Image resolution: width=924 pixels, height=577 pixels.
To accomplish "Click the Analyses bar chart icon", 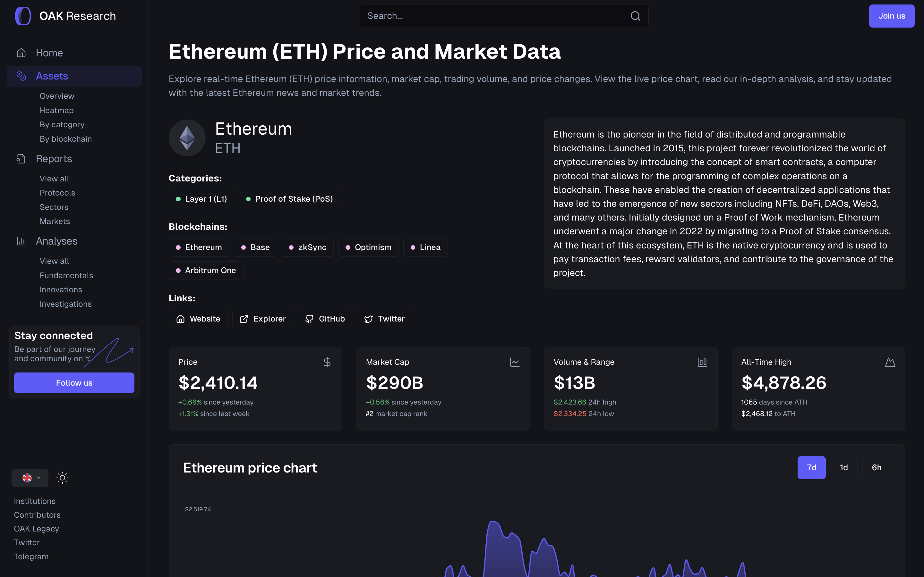I will click(21, 241).
